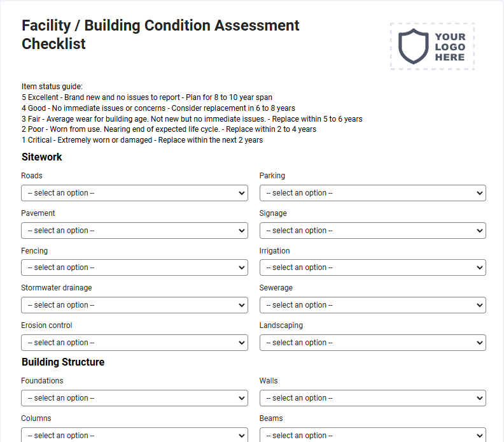Viewport: 504px width, 442px height.
Task: Open the Roads condition dropdown
Action: point(134,193)
